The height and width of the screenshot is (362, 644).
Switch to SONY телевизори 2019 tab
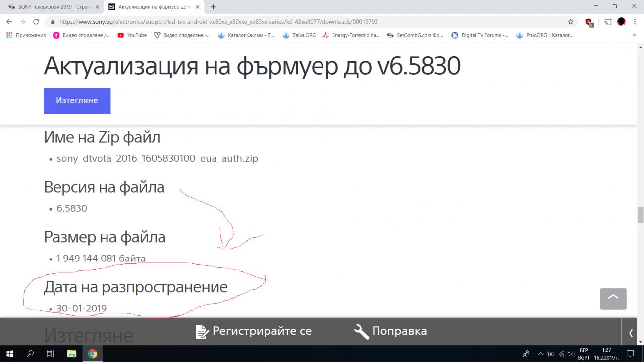click(x=54, y=7)
